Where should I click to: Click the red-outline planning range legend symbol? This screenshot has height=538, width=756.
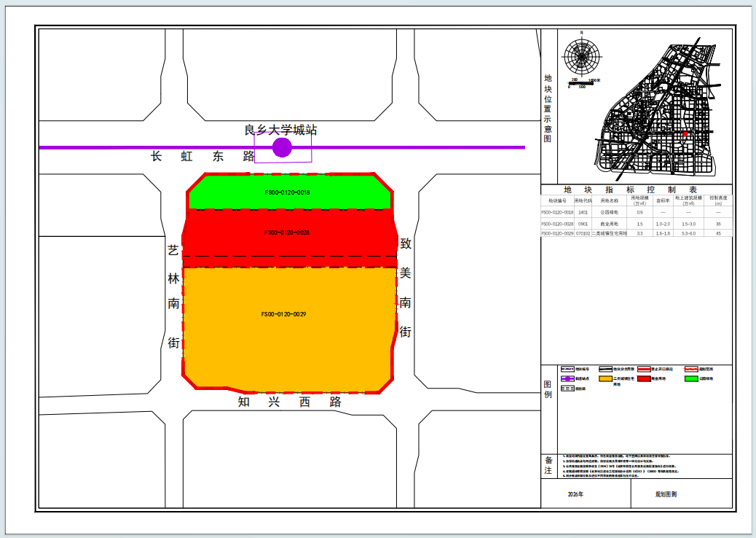pyautogui.click(x=691, y=369)
